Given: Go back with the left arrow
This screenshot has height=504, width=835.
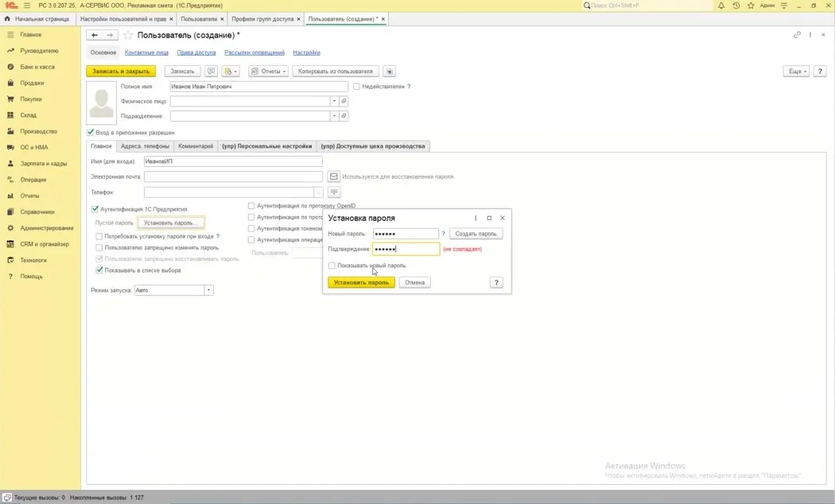Looking at the screenshot, I should coord(95,35).
